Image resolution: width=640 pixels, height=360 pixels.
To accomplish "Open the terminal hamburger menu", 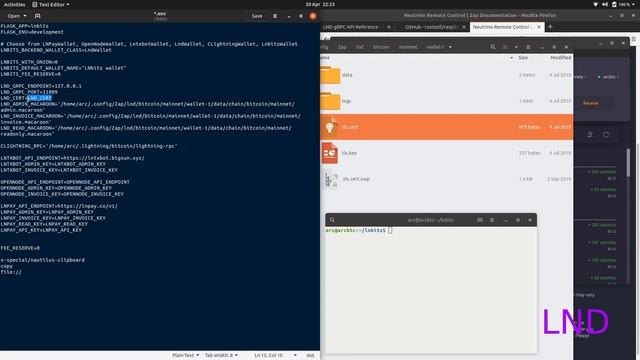I will [x=492, y=220].
